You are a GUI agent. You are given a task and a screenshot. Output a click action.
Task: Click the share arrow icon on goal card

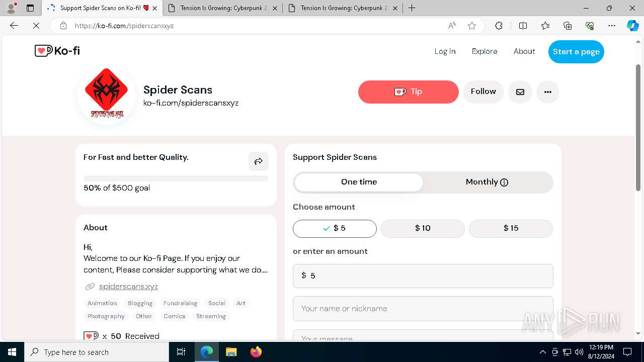pos(259,161)
